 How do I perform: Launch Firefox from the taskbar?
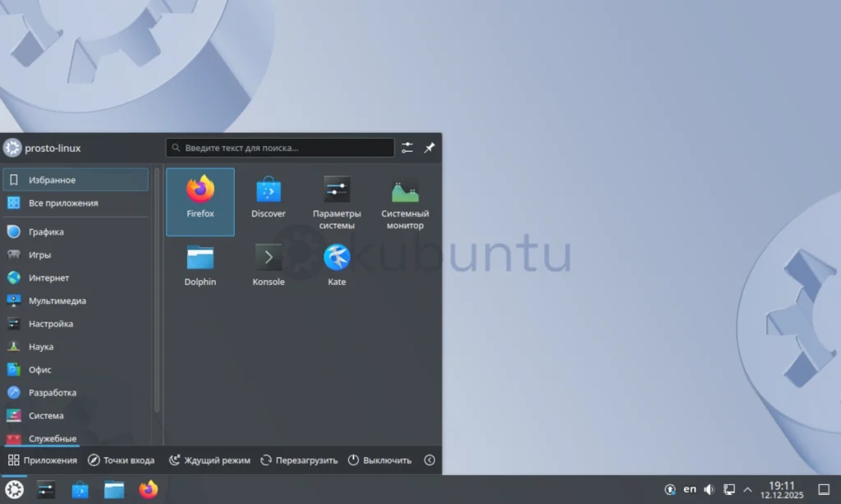[x=149, y=489]
